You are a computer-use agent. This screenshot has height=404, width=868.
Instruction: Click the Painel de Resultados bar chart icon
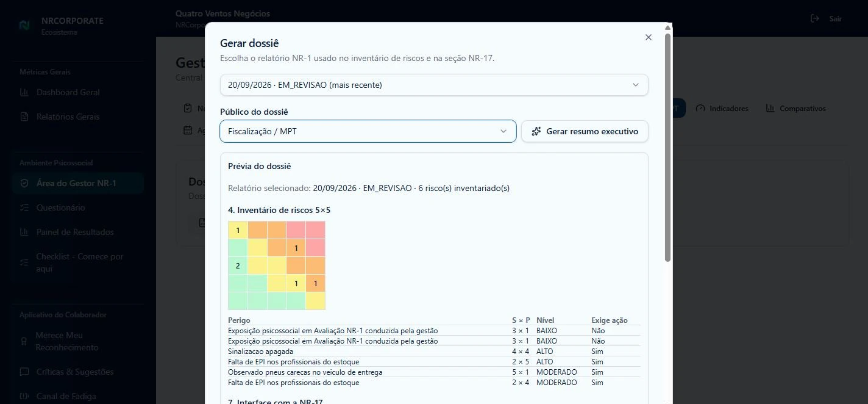tap(24, 232)
